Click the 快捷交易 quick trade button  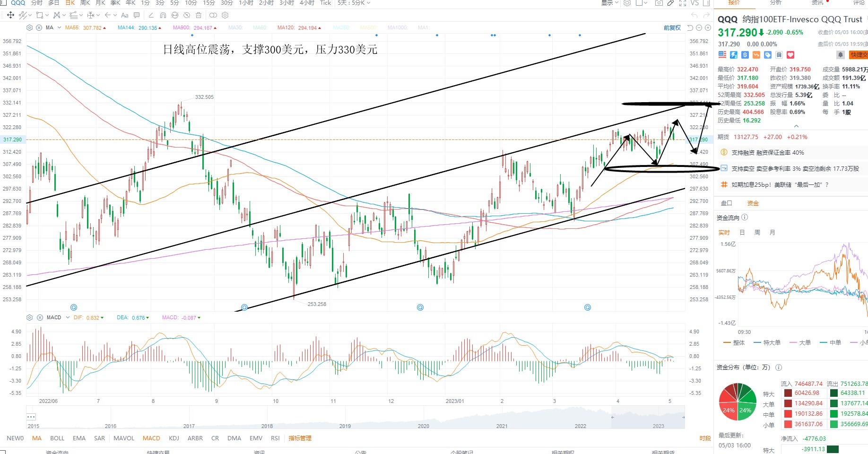(858, 55)
